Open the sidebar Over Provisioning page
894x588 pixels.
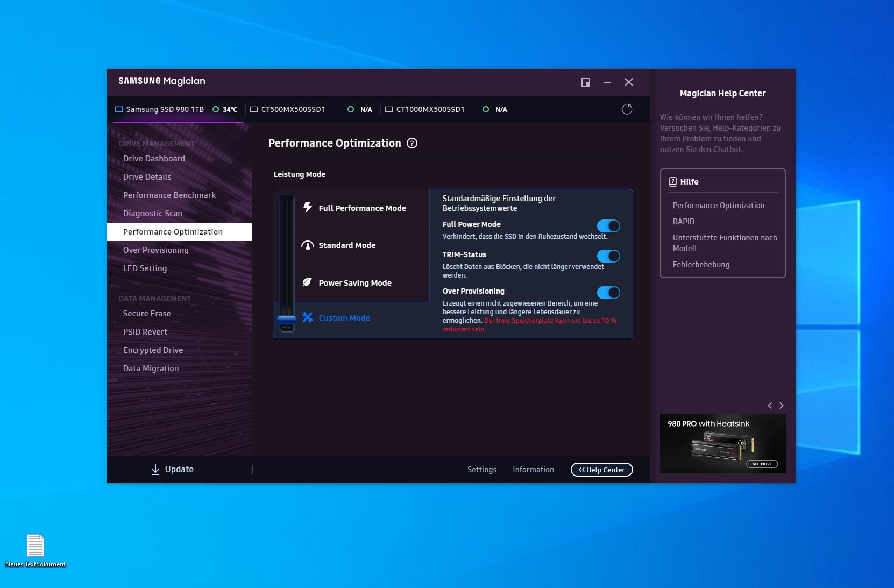coord(156,250)
